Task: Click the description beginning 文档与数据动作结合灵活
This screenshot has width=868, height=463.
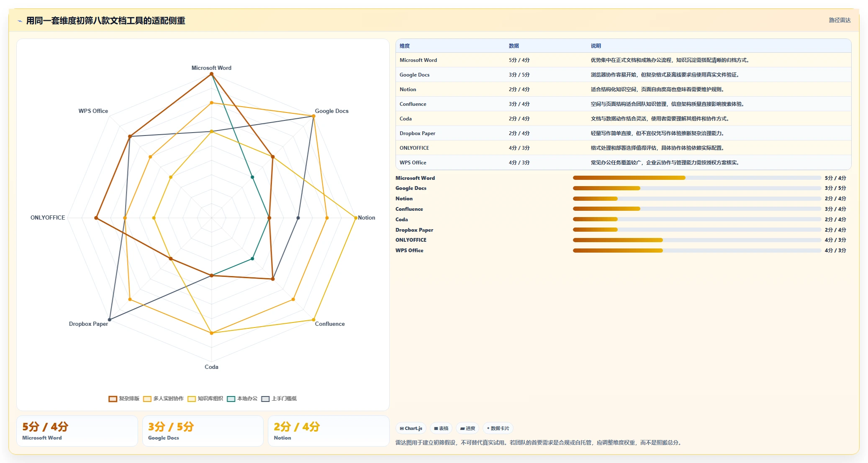Action: click(x=660, y=119)
